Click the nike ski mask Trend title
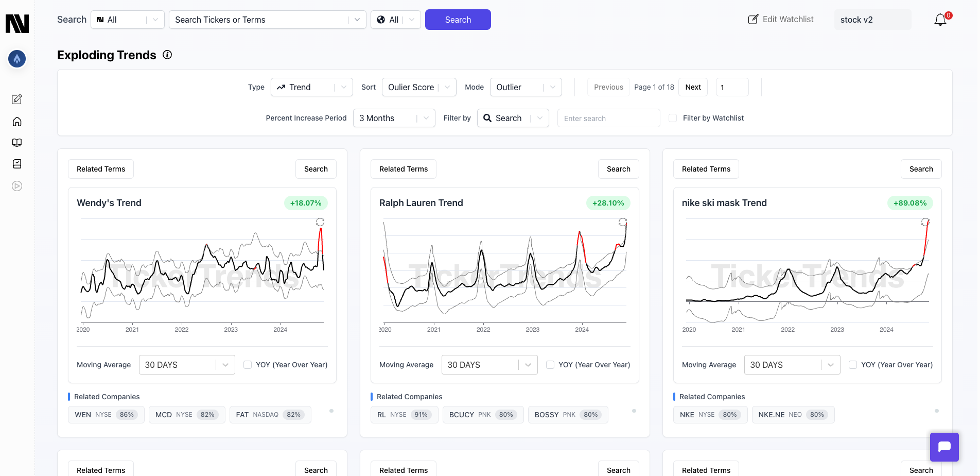Viewport: 980px width, 476px height. [724, 203]
